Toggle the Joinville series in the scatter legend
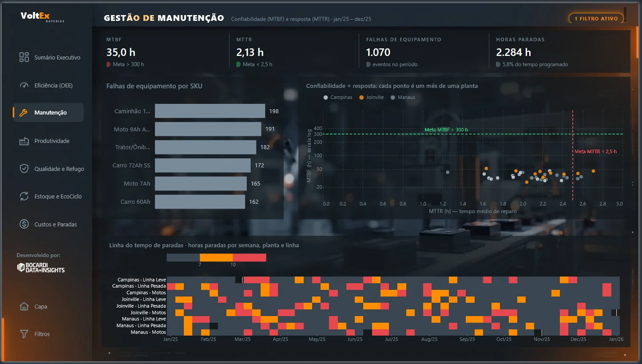The width and height of the screenshot is (642, 364). (x=372, y=97)
